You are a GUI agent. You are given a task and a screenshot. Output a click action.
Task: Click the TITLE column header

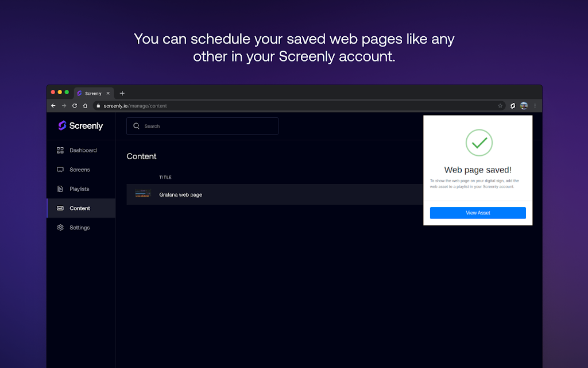tap(165, 177)
